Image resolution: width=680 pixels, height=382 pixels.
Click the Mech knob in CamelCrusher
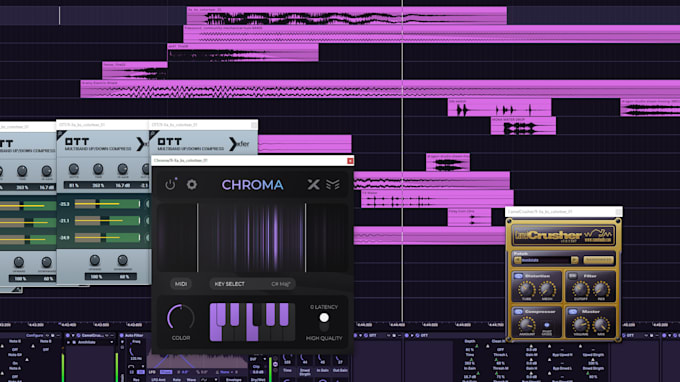pyautogui.click(x=547, y=289)
